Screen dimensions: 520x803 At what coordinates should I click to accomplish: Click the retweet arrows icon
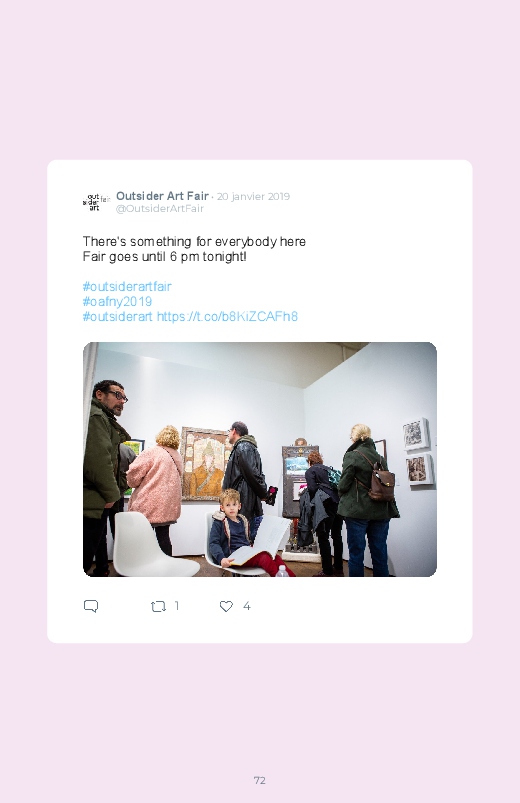pos(158,606)
